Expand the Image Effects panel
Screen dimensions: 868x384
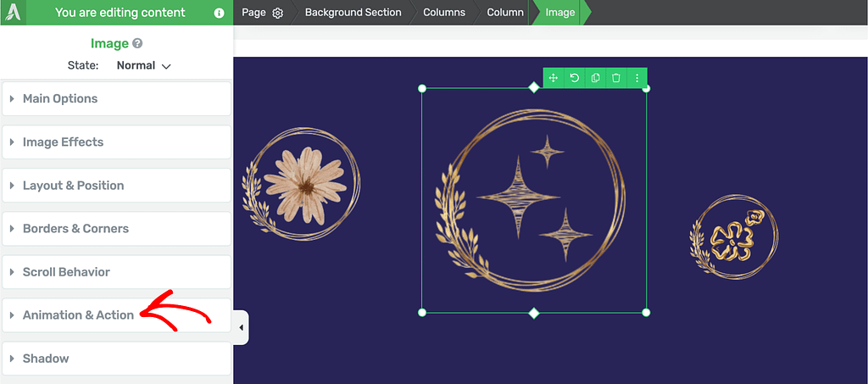click(116, 142)
